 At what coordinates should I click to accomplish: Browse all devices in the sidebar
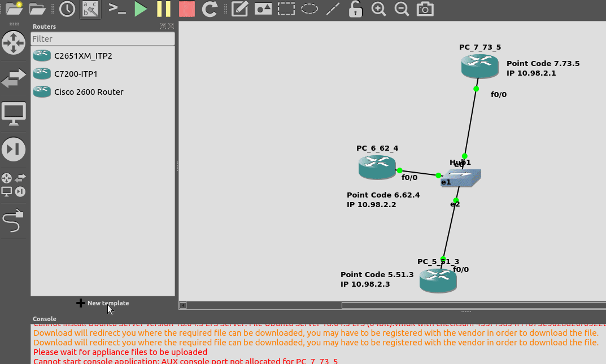point(14,185)
